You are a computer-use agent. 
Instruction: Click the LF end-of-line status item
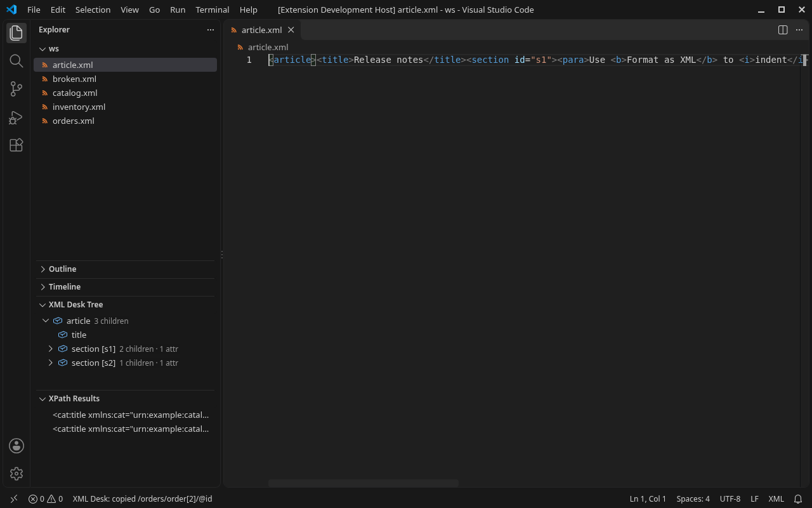754,499
